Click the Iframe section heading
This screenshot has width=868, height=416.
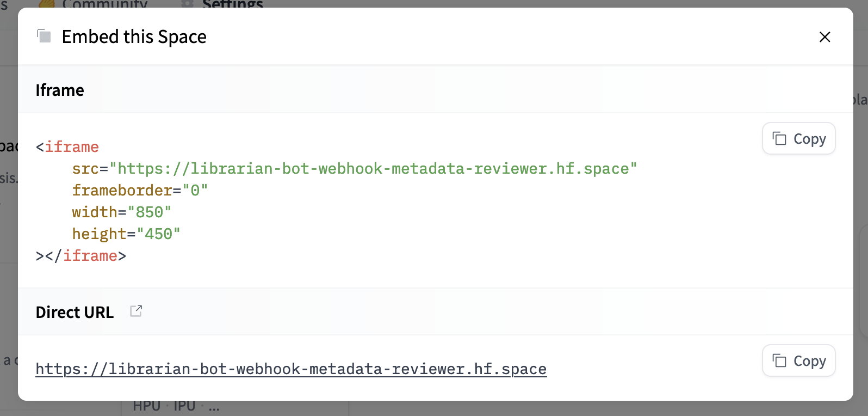[x=60, y=90]
